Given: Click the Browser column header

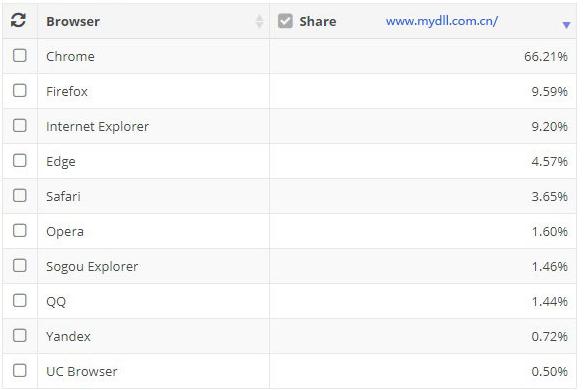Looking at the screenshot, I should [73, 21].
